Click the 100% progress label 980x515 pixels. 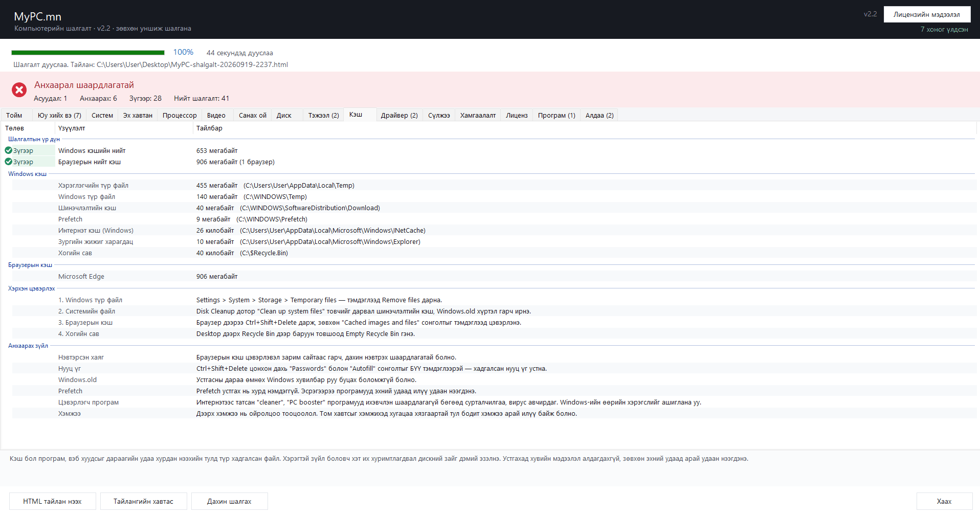tap(183, 52)
